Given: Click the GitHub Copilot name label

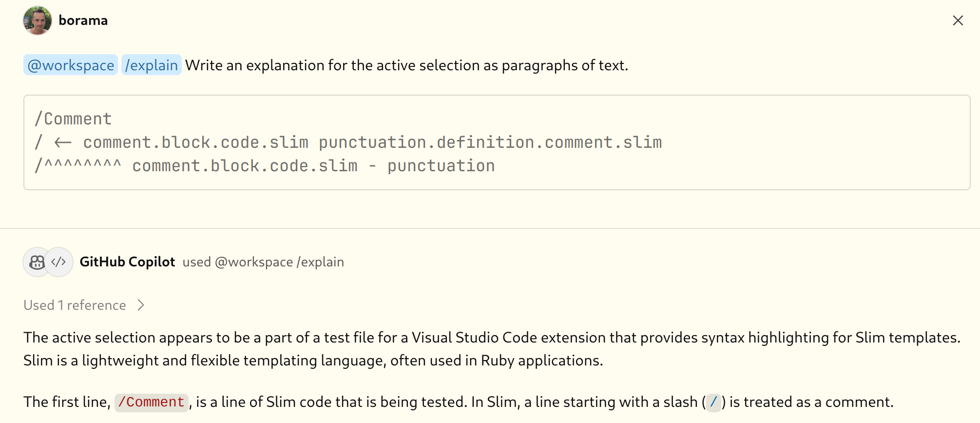Looking at the screenshot, I should pyautogui.click(x=127, y=262).
